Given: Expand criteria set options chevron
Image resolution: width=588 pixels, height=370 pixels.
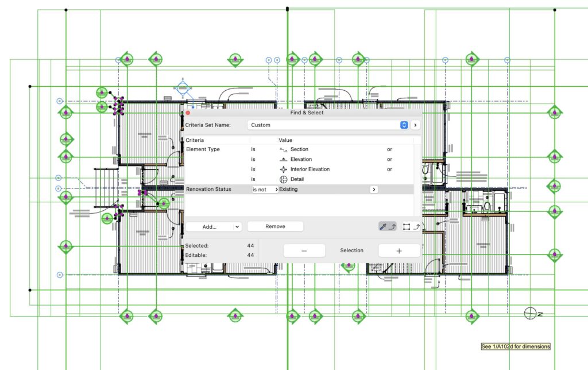Looking at the screenshot, I should click(x=416, y=125).
